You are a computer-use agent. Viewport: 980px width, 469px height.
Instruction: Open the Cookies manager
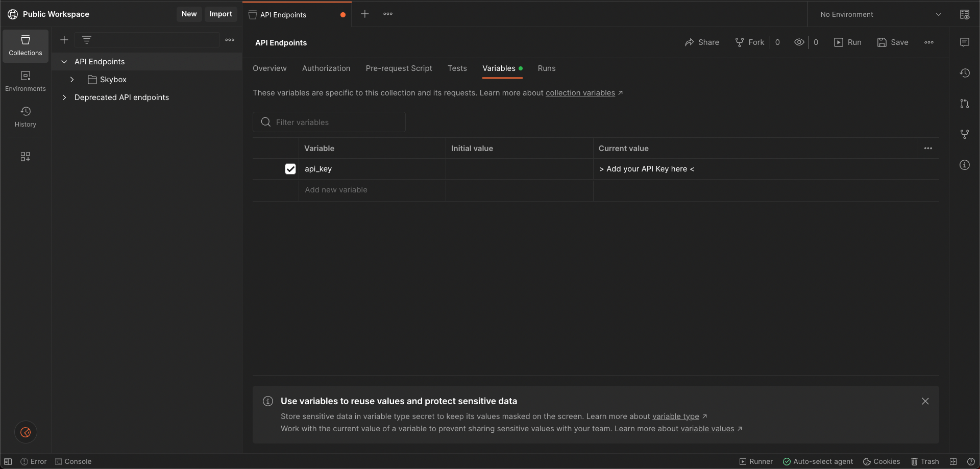[881, 461]
